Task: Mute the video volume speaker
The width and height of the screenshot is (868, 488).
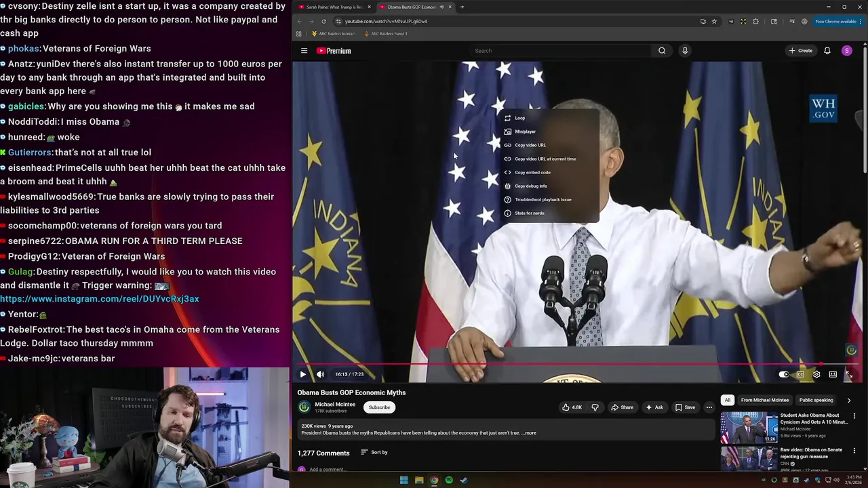Action: click(320, 374)
